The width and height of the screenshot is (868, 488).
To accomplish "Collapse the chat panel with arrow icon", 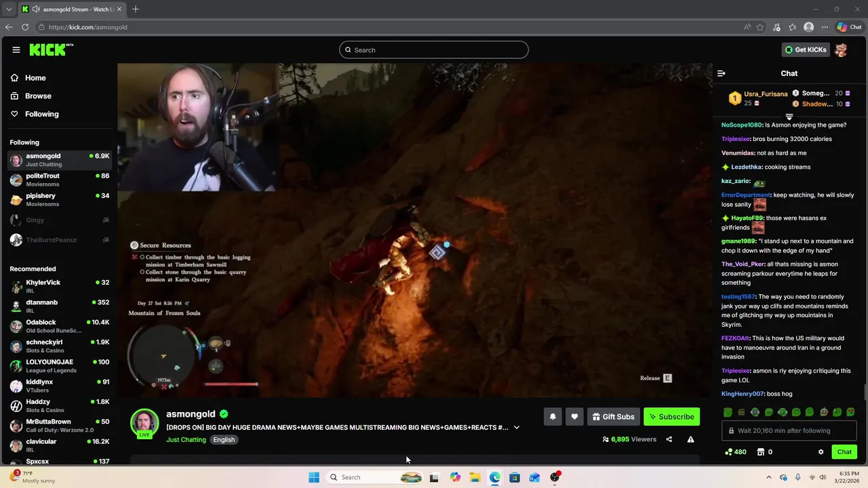I will pyautogui.click(x=722, y=73).
